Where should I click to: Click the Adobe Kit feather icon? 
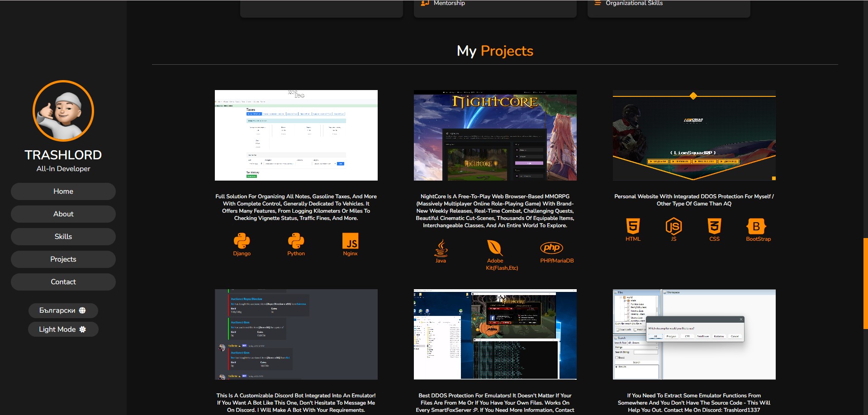pyautogui.click(x=495, y=248)
